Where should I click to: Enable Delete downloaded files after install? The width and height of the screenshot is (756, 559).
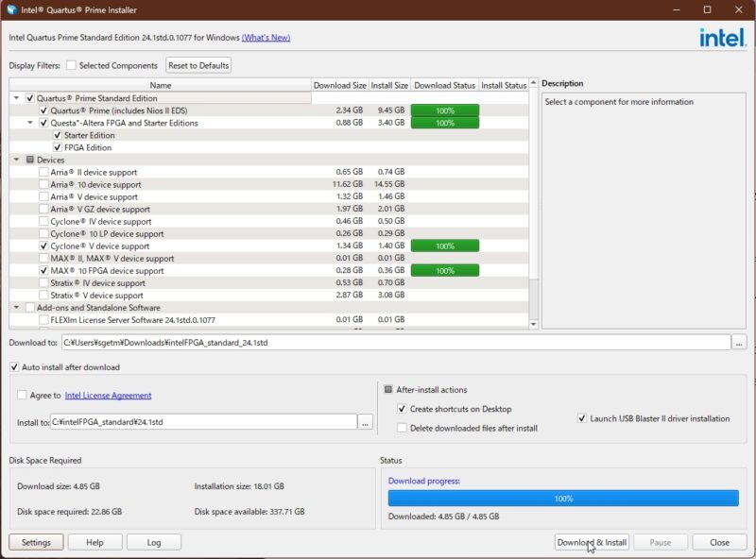403,428
